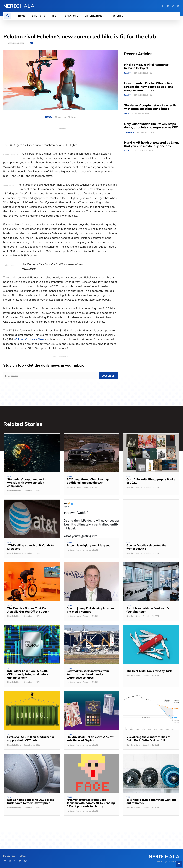Open the Tech menu item
This screenshot has height=868, width=183.
[x=55, y=16]
